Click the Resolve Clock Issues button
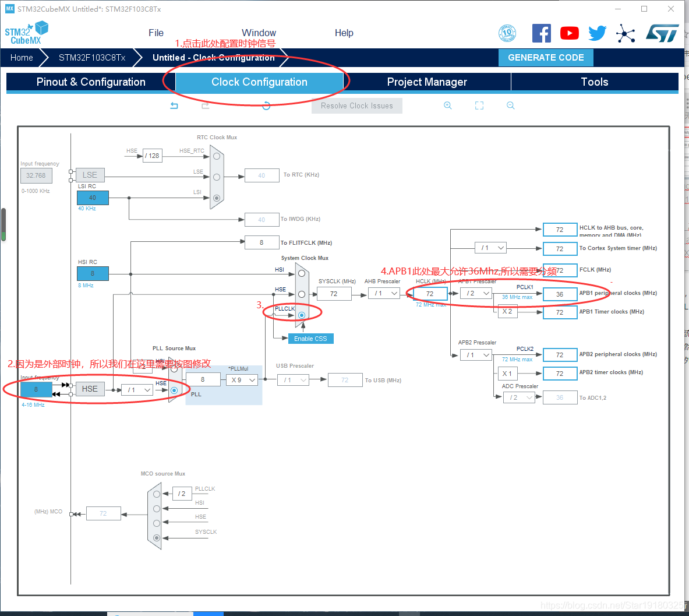This screenshot has width=689, height=616. (357, 106)
